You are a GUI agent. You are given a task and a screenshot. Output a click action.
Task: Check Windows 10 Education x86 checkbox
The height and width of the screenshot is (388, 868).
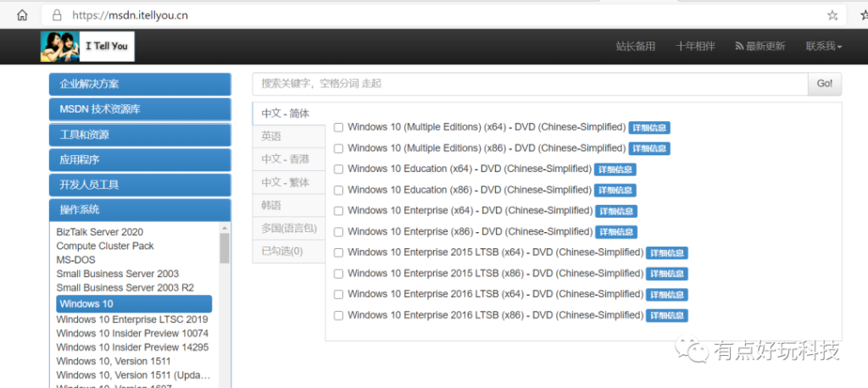pos(338,190)
